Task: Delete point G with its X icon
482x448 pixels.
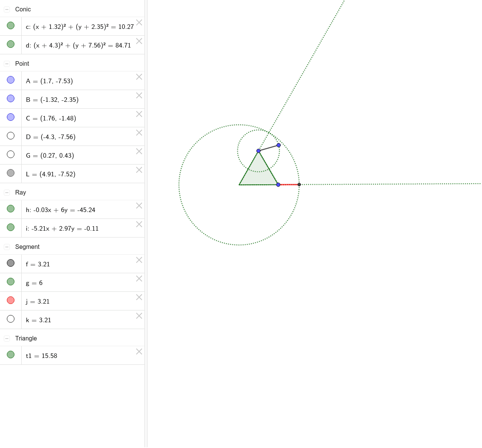Action: coord(139,151)
